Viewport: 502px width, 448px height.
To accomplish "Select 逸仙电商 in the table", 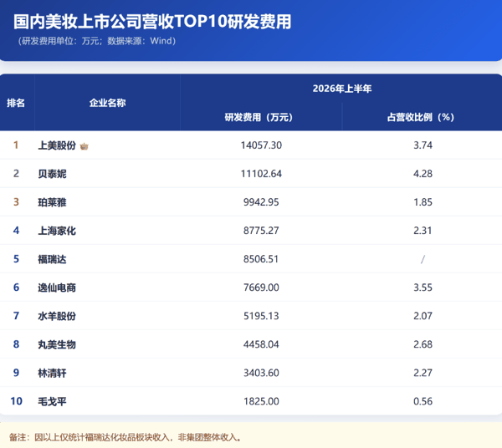I will click(x=57, y=288).
